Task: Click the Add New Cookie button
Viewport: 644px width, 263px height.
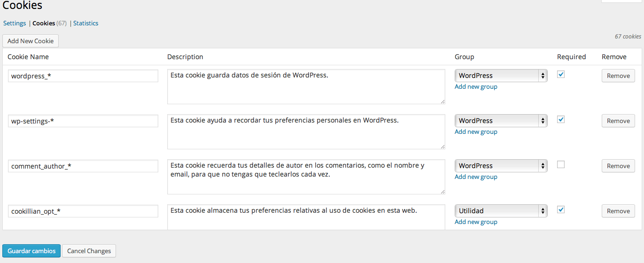Action: 31,41
